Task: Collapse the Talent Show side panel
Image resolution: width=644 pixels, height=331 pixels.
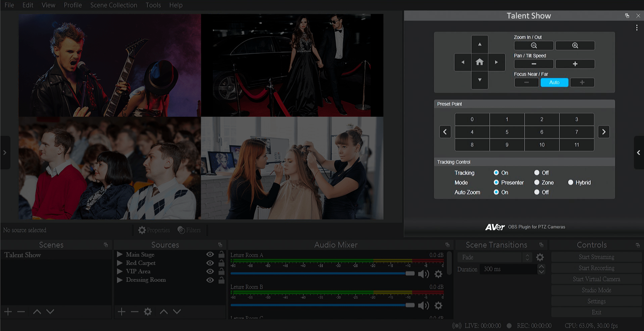Action: 639,153
